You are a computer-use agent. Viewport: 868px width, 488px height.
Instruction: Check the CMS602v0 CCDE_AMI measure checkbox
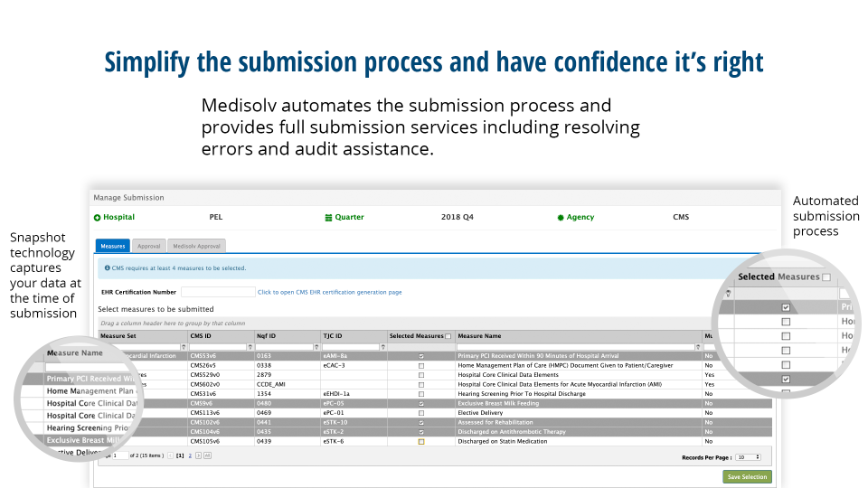click(x=421, y=385)
